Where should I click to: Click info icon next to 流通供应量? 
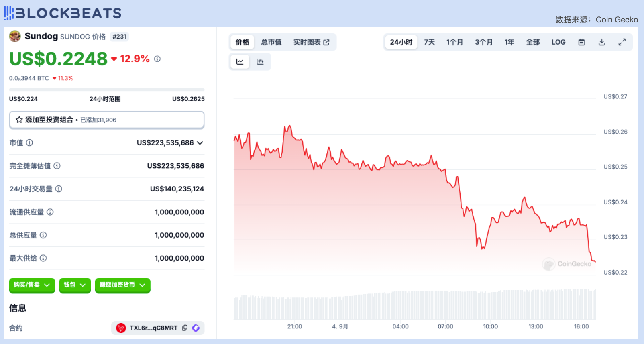50,212
